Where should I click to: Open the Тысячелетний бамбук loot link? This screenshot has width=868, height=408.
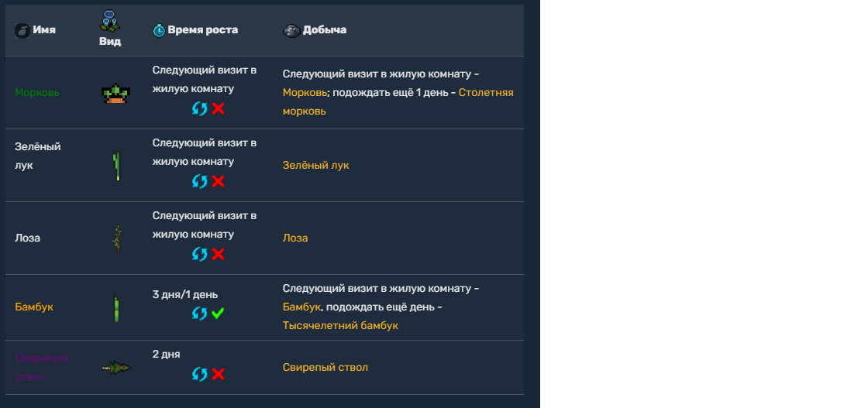[340, 326]
